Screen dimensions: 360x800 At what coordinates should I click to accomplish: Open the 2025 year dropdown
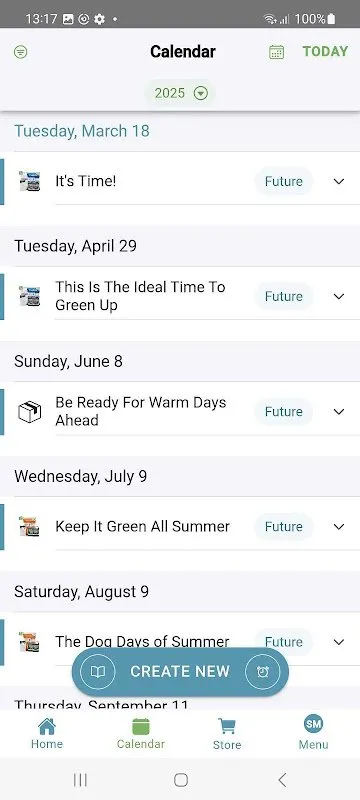pyautogui.click(x=181, y=93)
